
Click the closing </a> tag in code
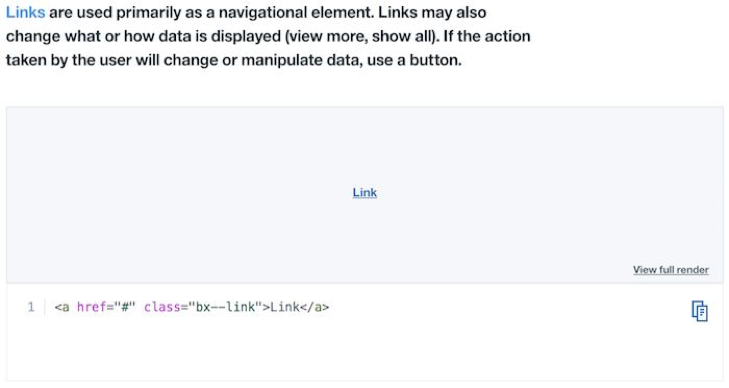(x=315, y=307)
